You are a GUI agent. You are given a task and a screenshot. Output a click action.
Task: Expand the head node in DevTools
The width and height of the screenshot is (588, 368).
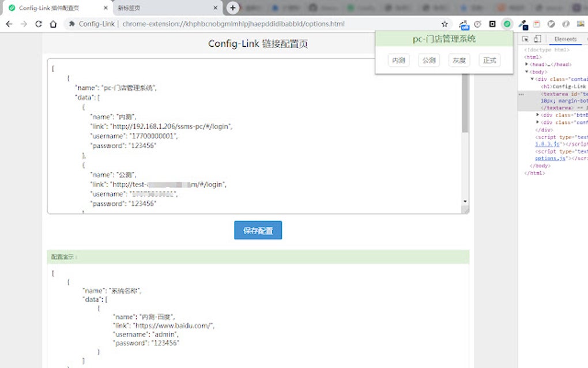point(526,65)
